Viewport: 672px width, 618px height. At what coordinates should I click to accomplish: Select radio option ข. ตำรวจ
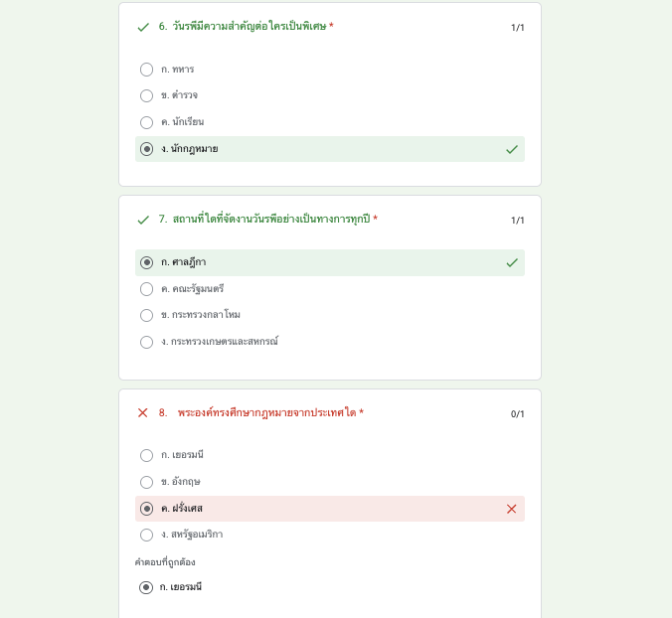147,95
